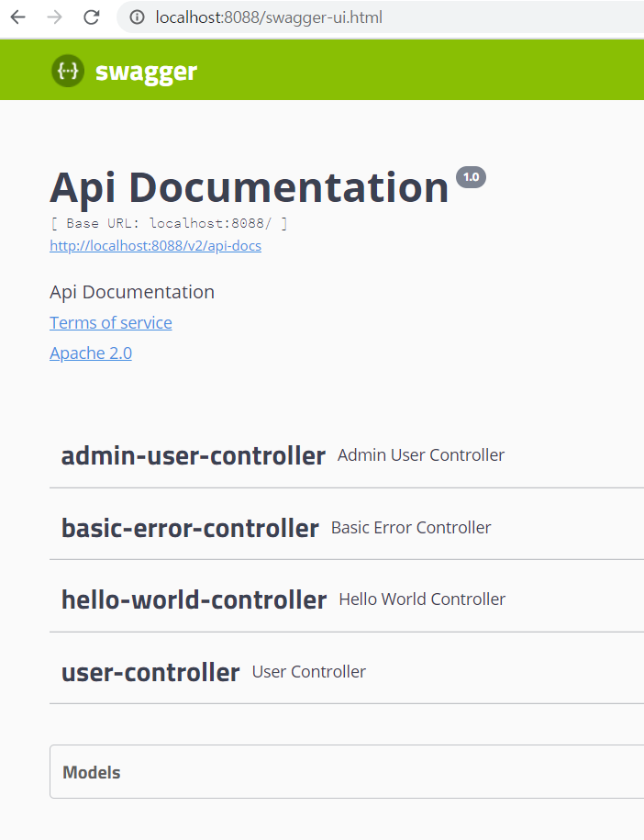This screenshot has height=840, width=644.
Task: Click the User Controller description text
Action: pyautogui.click(x=309, y=671)
